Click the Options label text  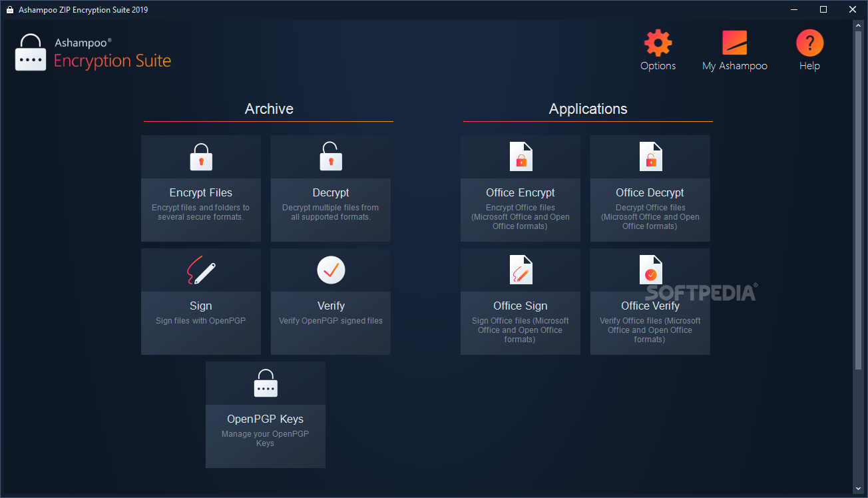click(658, 66)
